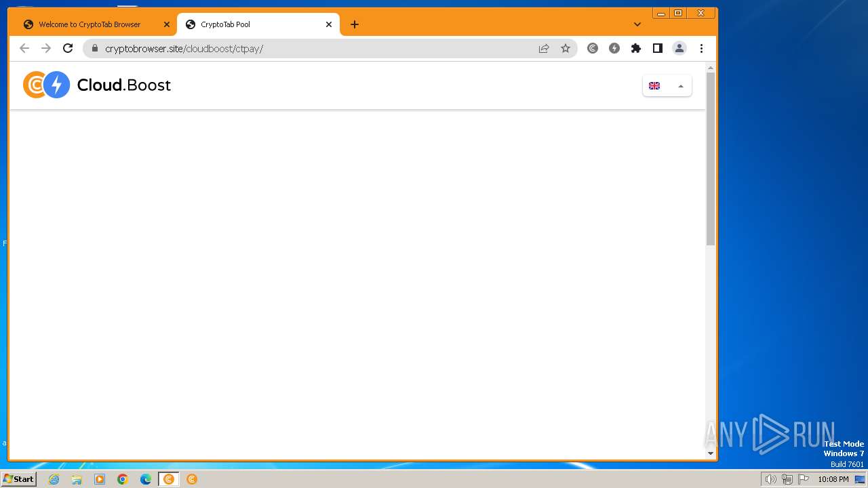
Task: Go back to the previous page
Action: pos(24,48)
